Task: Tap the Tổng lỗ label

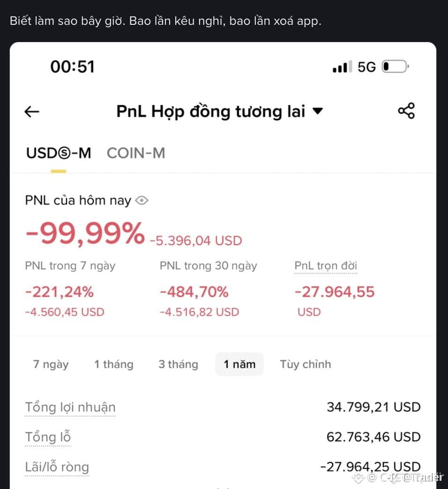Action: (x=48, y=437)
